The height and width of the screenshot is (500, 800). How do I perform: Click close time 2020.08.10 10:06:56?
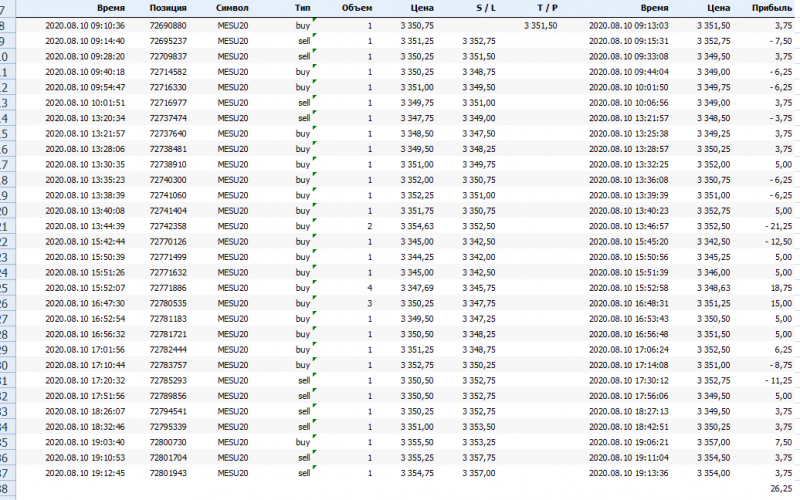[x=629, y=103]
